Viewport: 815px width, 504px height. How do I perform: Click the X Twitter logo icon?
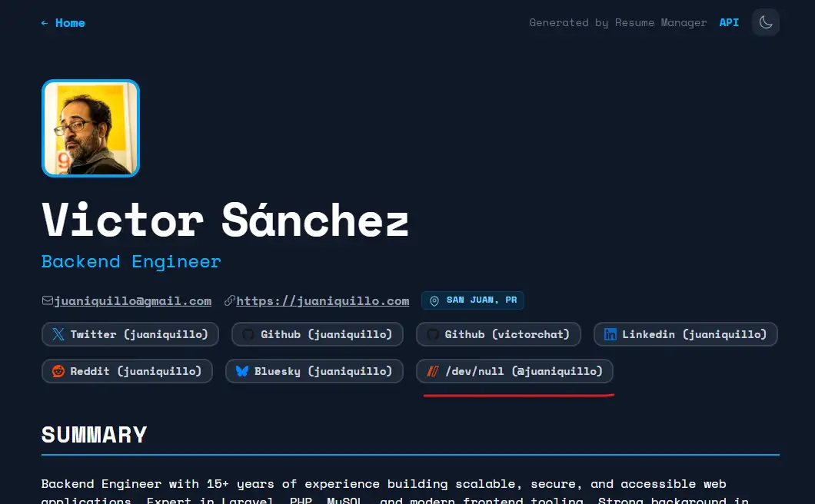click(x=58, y=334)
